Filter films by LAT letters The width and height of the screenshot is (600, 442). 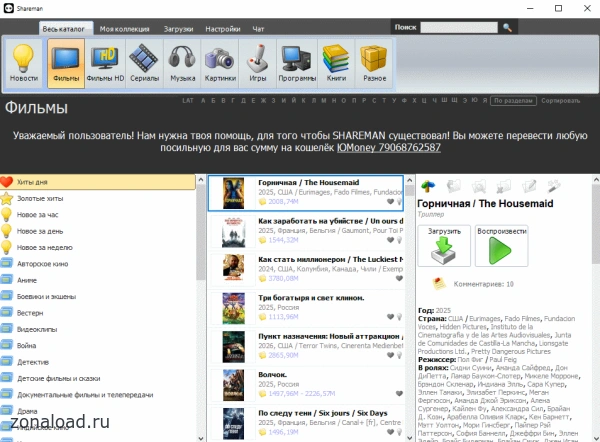[x=188, y=101]
